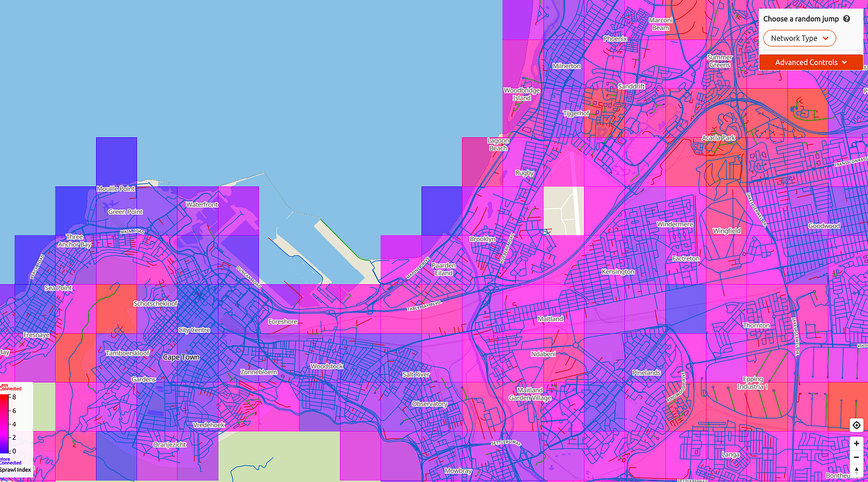The image size is (868, 482).
Task: Expand the Advanced Controls section
Action: (810, 62)
